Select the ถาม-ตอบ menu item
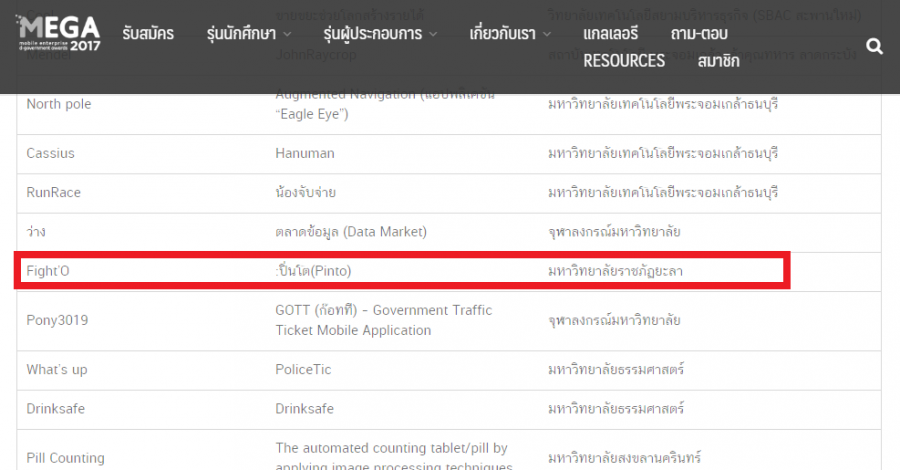Screen dimensions: 900x470 (699, 34)
